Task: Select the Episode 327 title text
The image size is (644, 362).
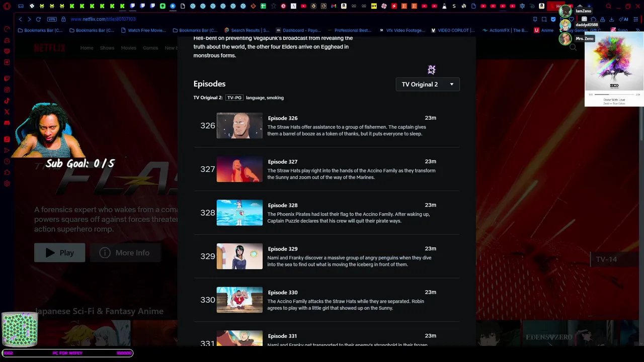Action: click(x=283, y=162)
